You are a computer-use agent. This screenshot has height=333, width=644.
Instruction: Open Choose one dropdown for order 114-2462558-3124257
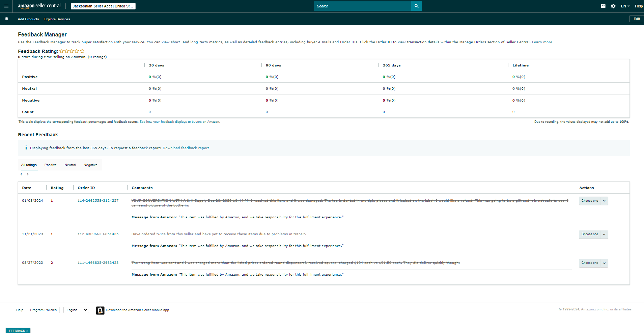coord(593,201)
